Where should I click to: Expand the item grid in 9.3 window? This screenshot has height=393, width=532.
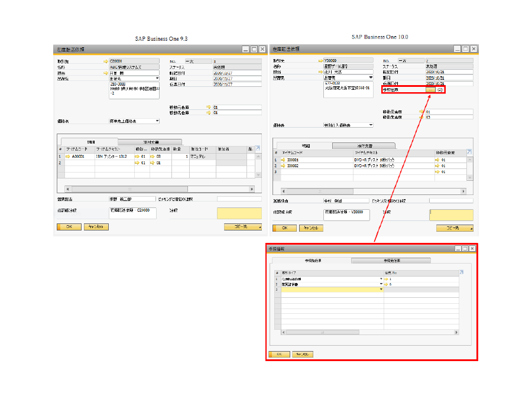[258, 148]
